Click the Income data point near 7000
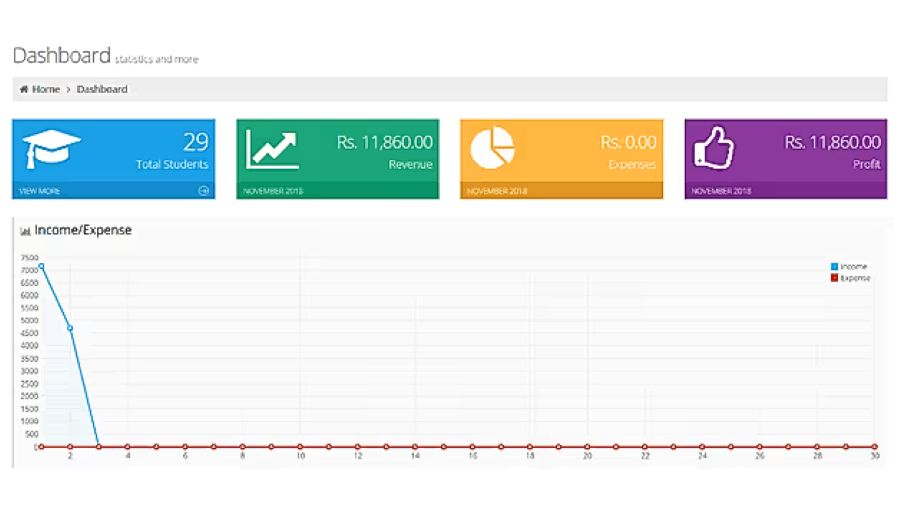900x527 pixels. (x=41, y=266)
